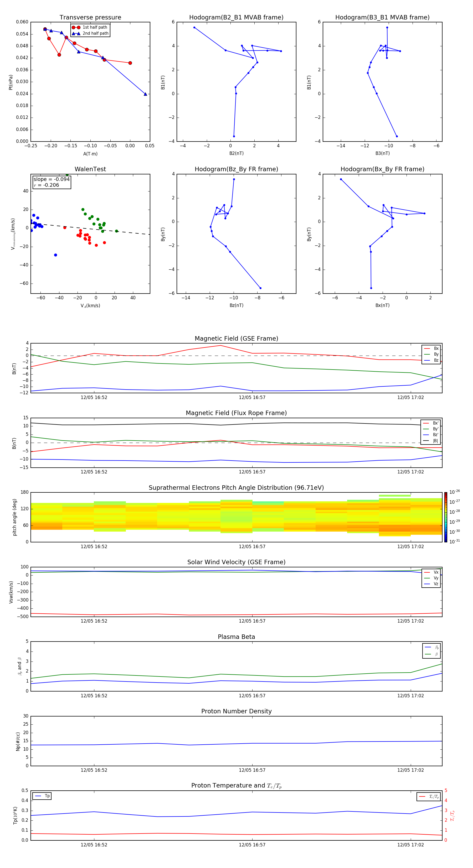The height and width of the screenshot is (868, 473).
Task: Click the "Bz'" legend entry in Flux Rope plot
Action: click(x=431, y=435)
